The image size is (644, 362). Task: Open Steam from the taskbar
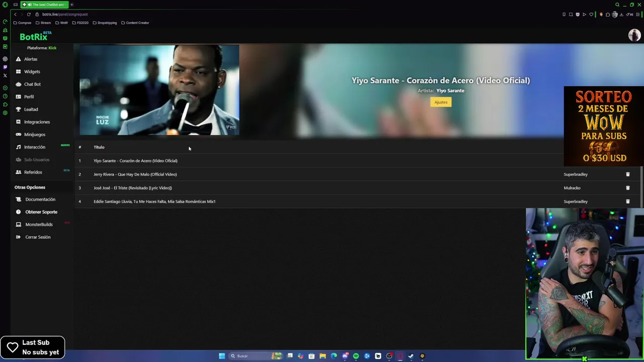[x=411, y=356]
